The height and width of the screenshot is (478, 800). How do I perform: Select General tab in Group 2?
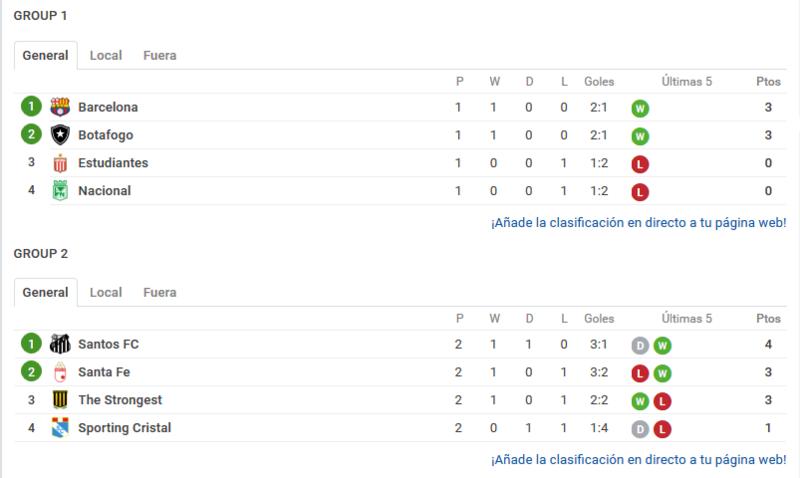tap(45, 293)
